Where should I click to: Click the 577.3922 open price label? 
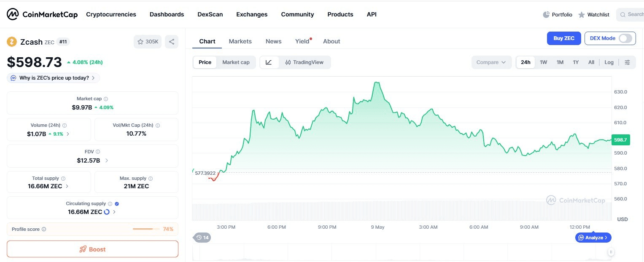(x=205, y=173)
